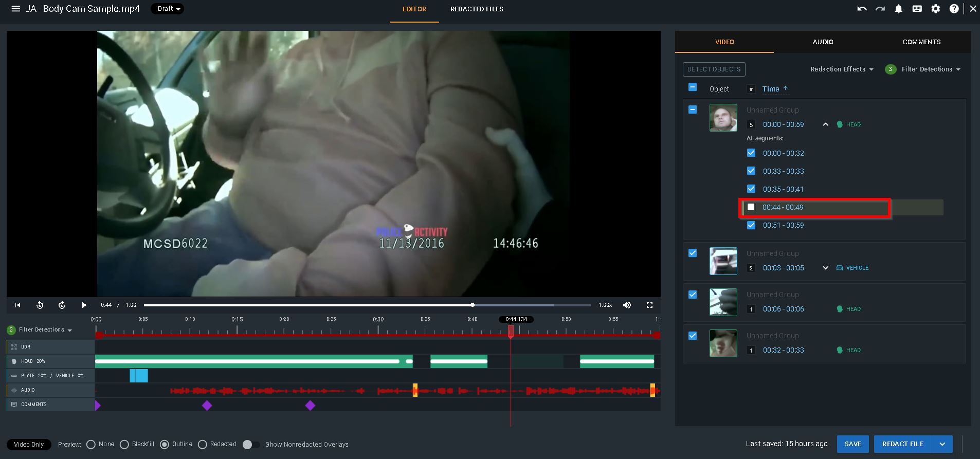This screenshot has height=459, width=980.
Task: Toggle fullscreen video view
Action: click(x=649, y=305)
